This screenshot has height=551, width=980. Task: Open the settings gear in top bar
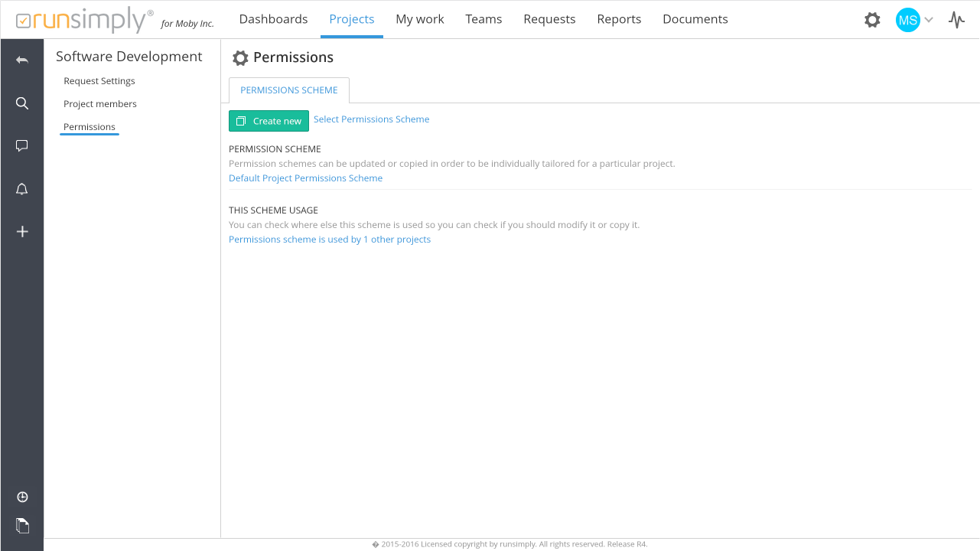872,20
